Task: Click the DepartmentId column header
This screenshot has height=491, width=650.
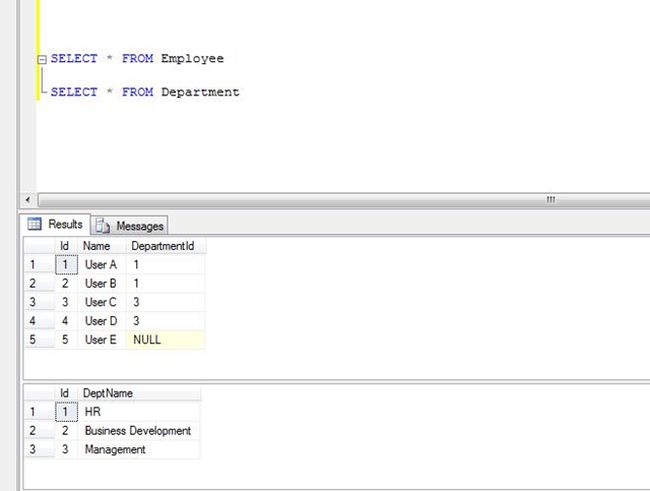Action: point(165,246)
